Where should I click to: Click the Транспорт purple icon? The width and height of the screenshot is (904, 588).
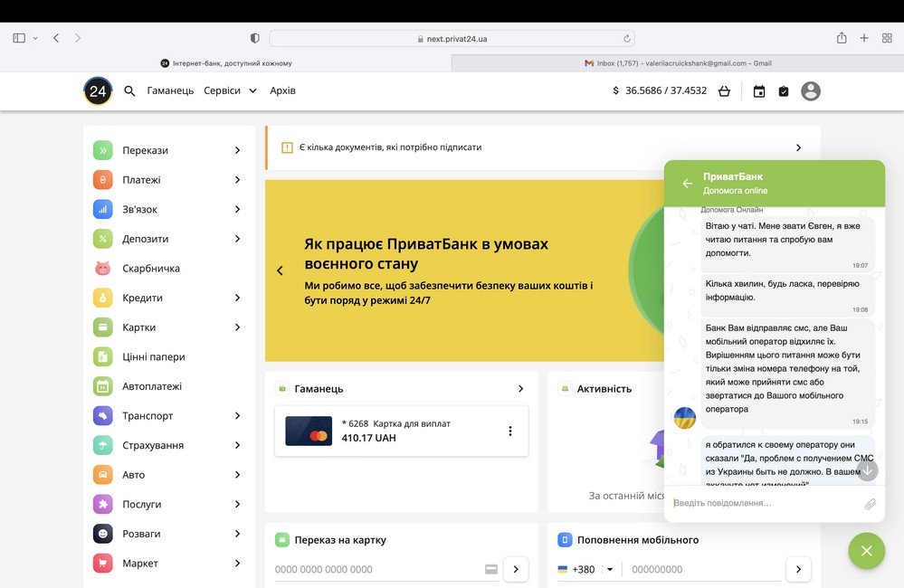(x=102, y=415)
